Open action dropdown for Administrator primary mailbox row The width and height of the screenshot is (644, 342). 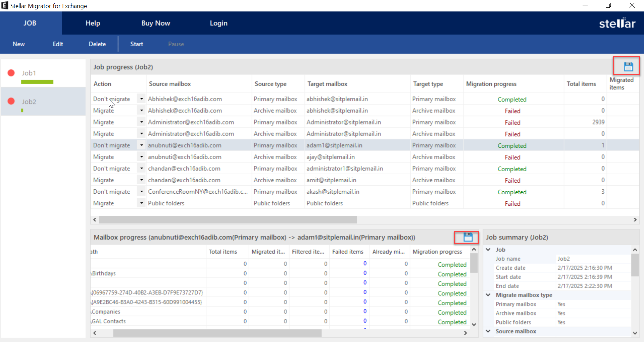141,122
